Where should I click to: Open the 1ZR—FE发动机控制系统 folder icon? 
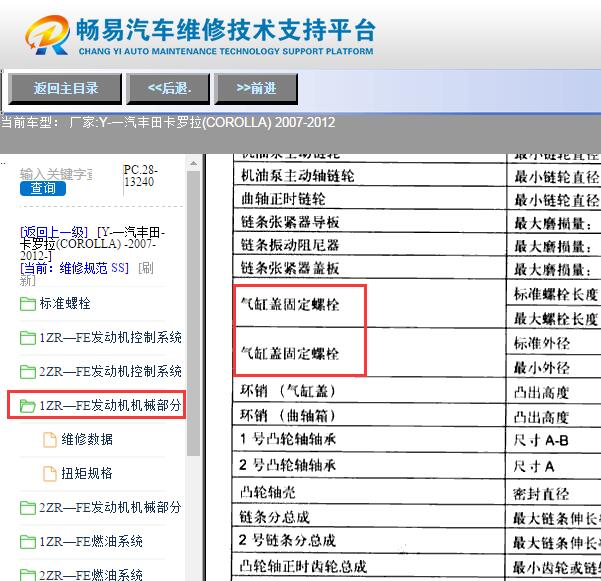point(28,338)
